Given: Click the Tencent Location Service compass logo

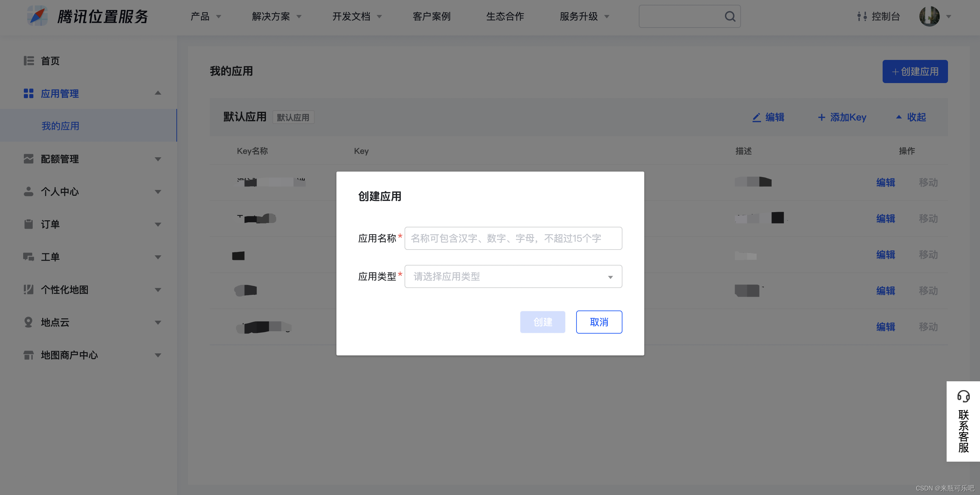Looking at the screenshot, I should [37, 16].
